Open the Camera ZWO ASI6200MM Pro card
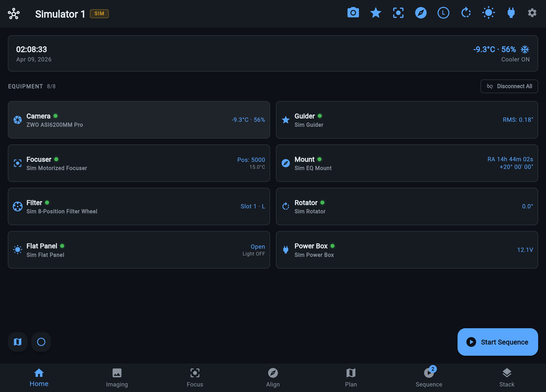The image size is (546, 392). 139,120
